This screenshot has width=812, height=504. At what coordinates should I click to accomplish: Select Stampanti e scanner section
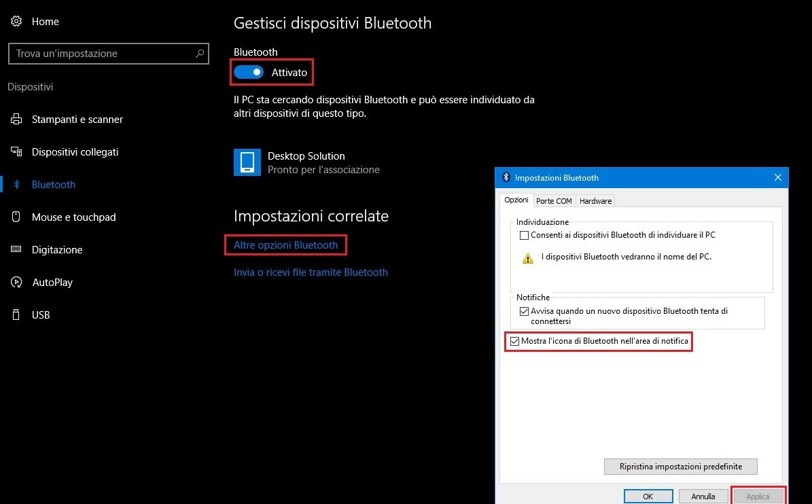[77, 119]
